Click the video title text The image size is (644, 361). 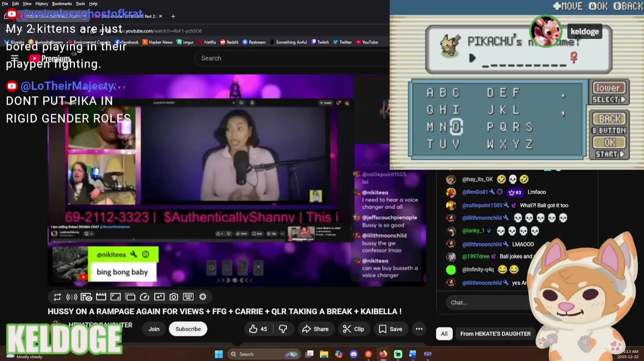pyautogui.click(x=224, y=311)
